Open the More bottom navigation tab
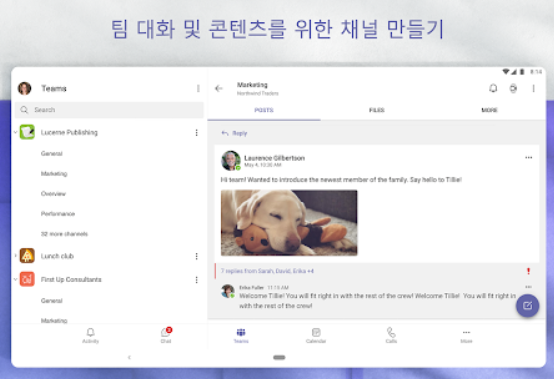This screenshot has width=554, height=379. coord(466,336)
